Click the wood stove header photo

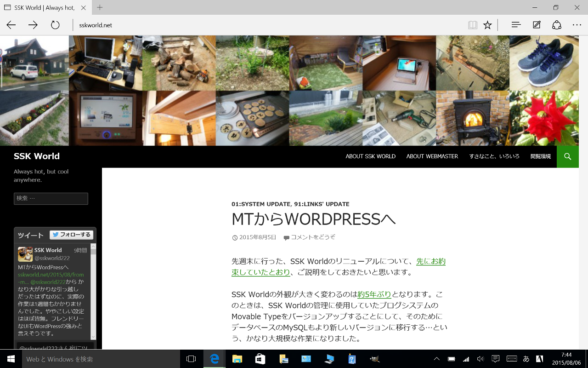(x=473, y=118)
